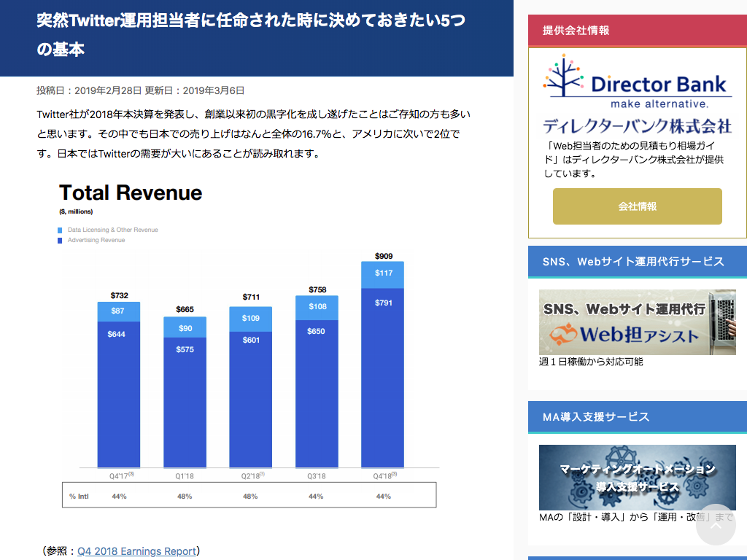
Task: Click the 週1日稼働から対応可能 caption
Action: tap(591, 362)
